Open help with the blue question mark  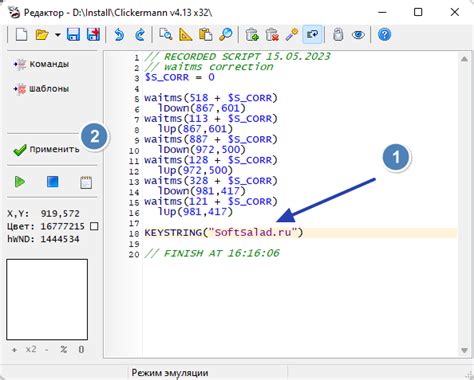(x=384, y=35)
